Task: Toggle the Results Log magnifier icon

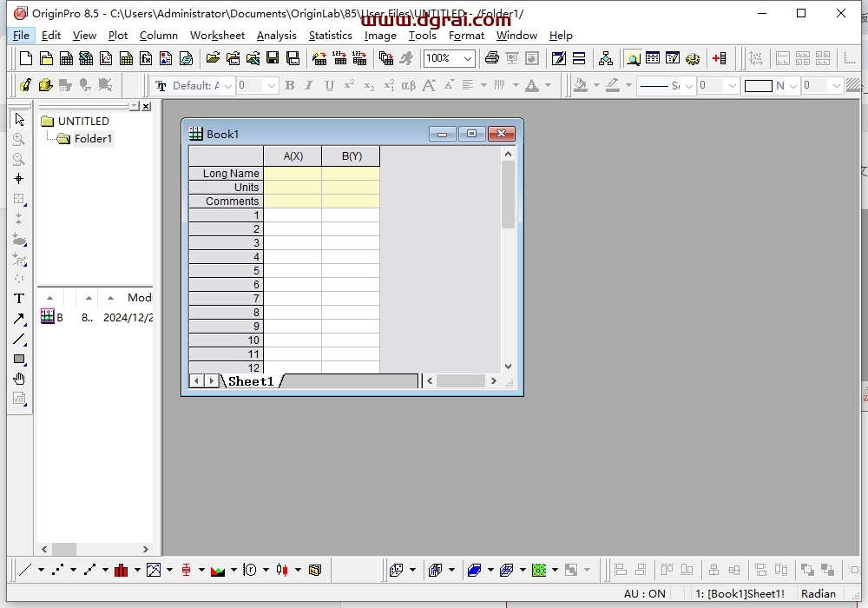Action: point(633,58)
